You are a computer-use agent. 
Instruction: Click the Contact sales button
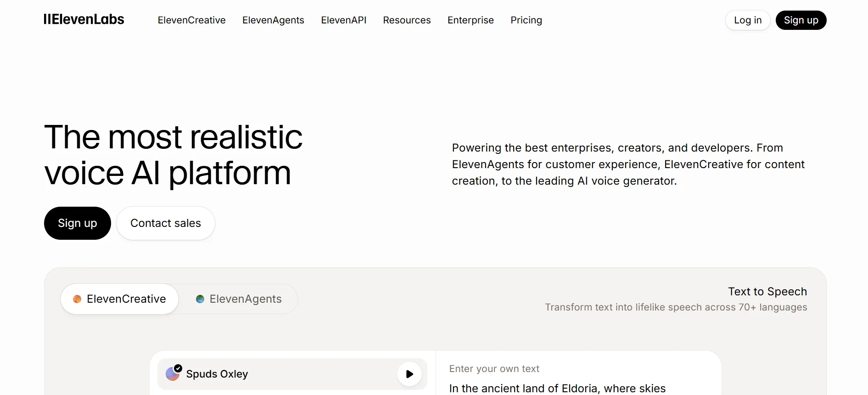165,223
